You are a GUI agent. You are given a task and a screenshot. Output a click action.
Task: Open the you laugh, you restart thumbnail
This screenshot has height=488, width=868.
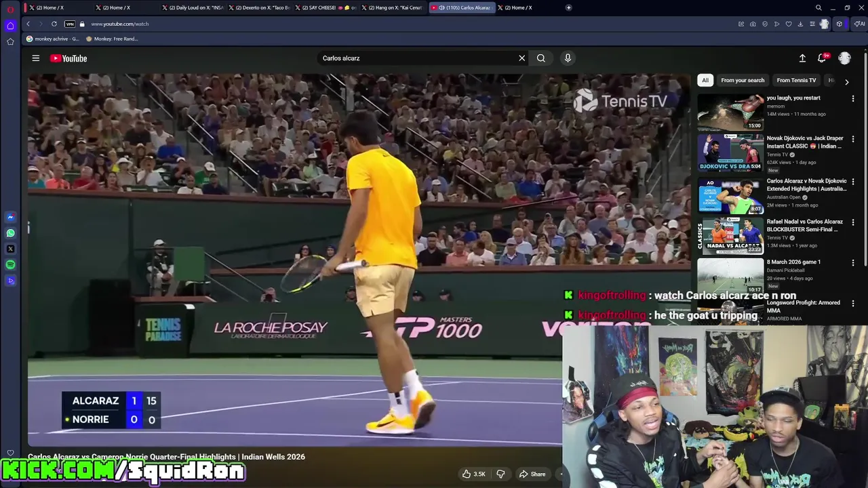[x=730, y=112]
